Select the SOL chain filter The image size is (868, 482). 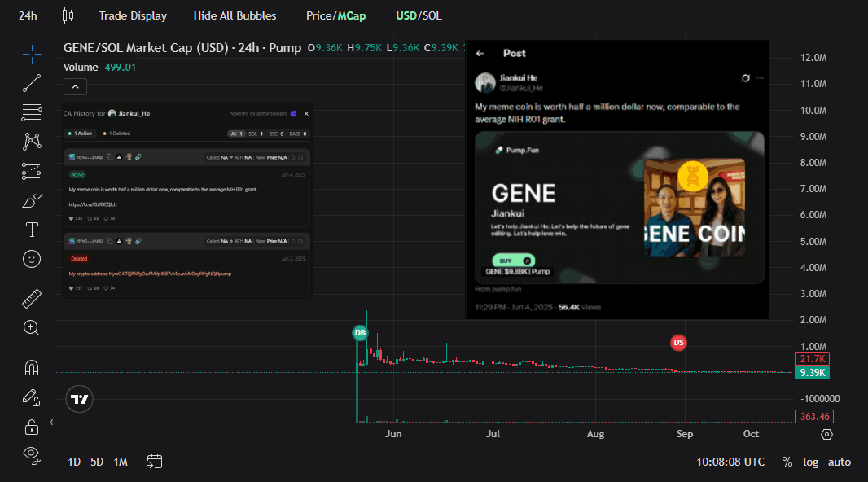pos(255,134)
